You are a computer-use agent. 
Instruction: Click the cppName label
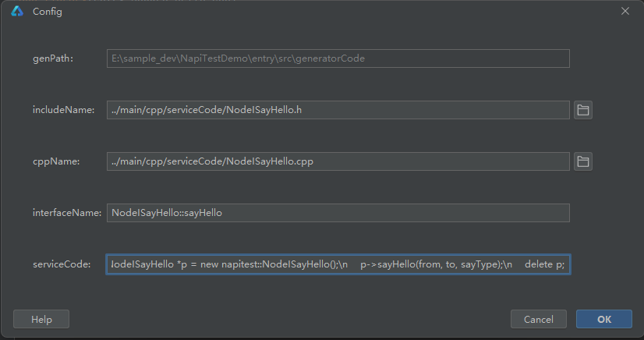point(56,161)
